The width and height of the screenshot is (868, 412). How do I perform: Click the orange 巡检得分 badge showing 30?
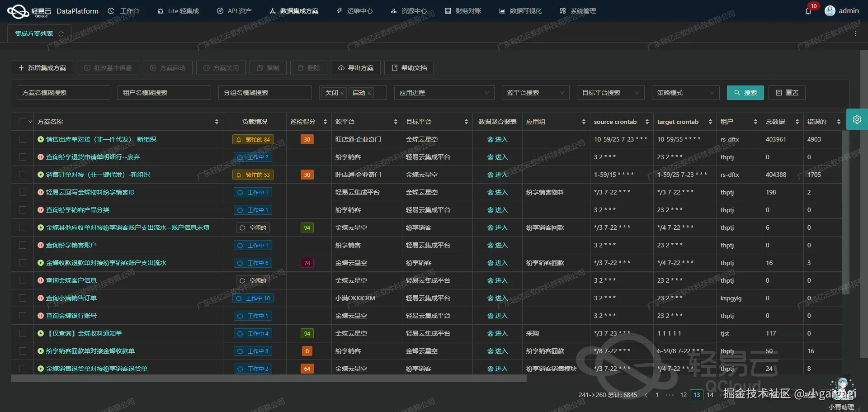pos(307,139)
